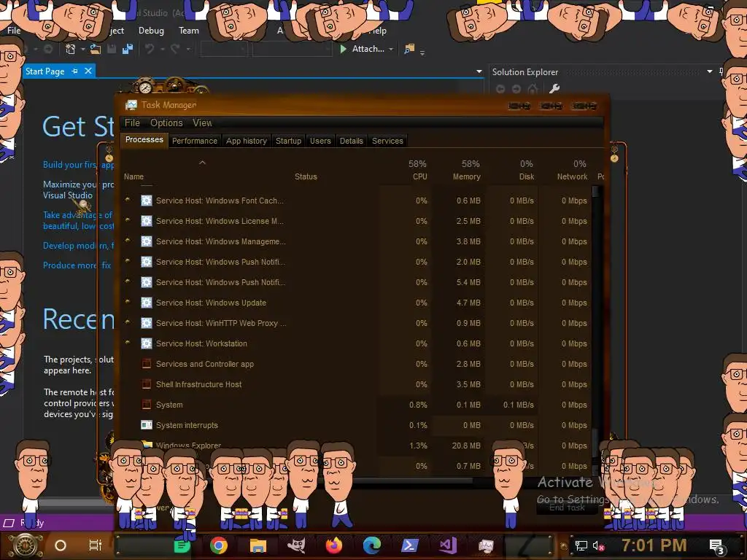The width and height of the screenshot is (747, 560).
Task: Click the New Project icon in Visual Studio toolbar
Action: pyautogui.click(x=71, y=49)
